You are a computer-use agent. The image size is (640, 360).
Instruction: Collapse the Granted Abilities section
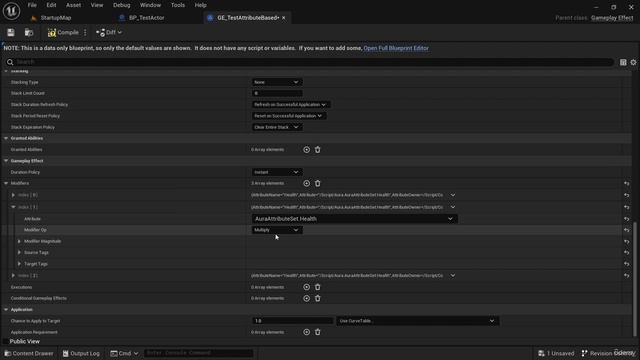6,138
